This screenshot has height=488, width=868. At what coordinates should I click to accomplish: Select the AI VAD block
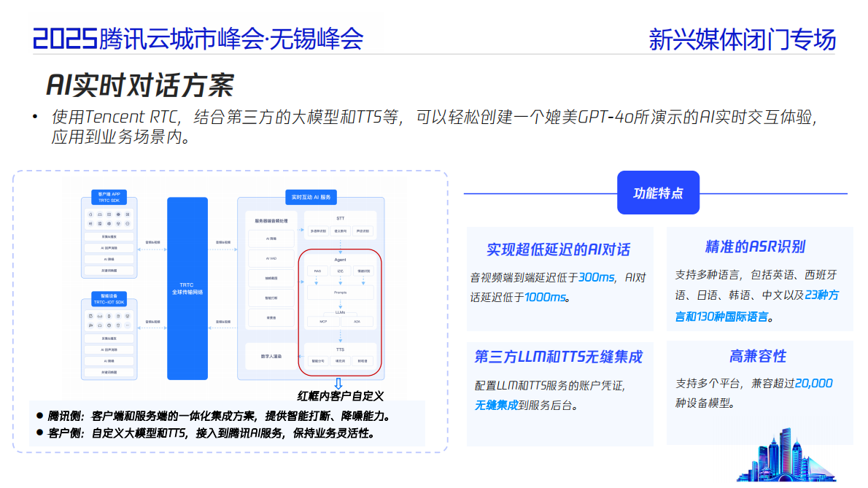tap(270, 258)
